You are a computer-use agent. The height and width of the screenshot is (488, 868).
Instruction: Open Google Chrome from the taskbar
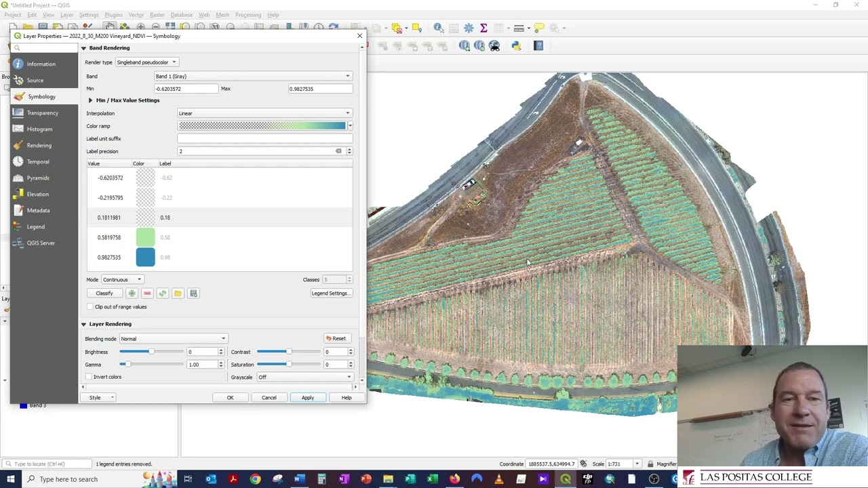click(255, 479)
